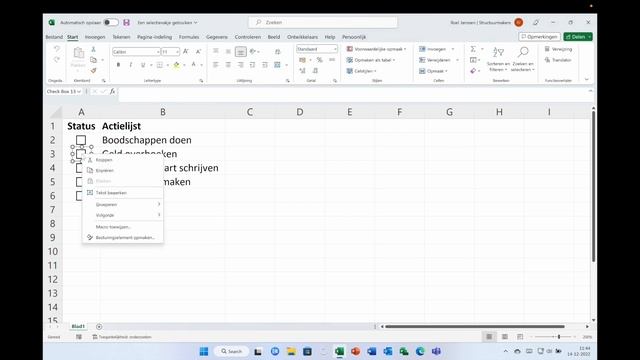640x360 pixels.
Task: Click the Zoeken search box
Action: [323, 22]
